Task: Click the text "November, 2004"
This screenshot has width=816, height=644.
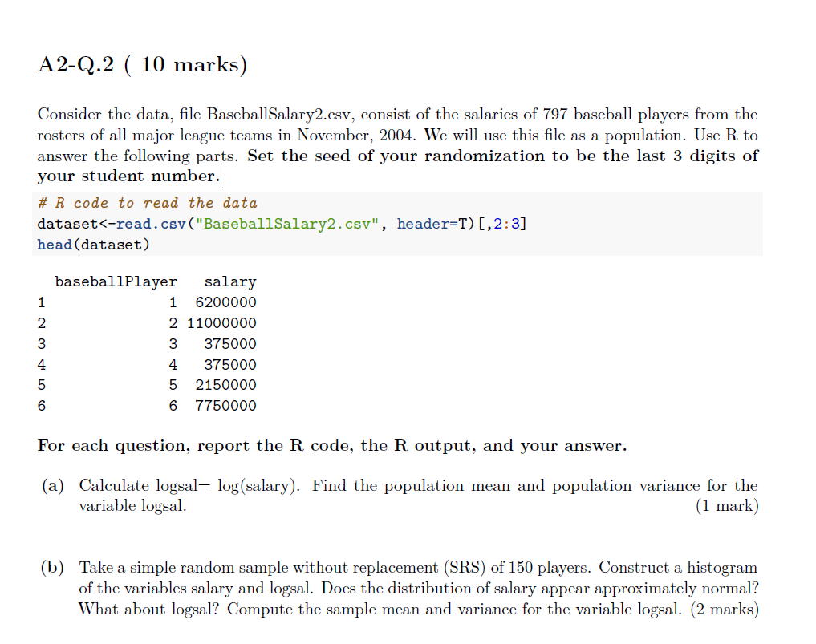Action: [355, 136]
